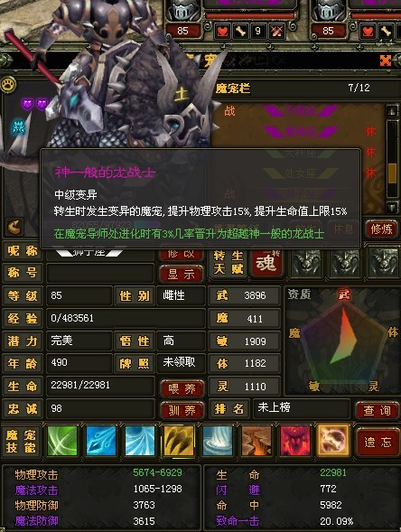The image size is (401, 532).
Task: Click the 喂养 feed button
Action: click(182, 388)
